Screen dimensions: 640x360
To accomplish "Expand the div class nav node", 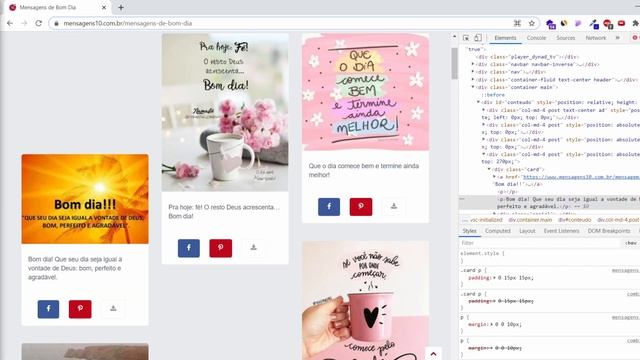I will (473, 72).
